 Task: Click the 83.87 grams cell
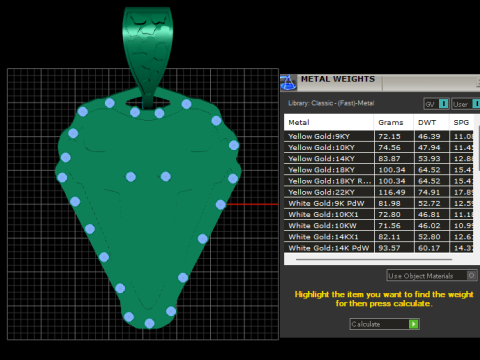[x=394, y=158]
